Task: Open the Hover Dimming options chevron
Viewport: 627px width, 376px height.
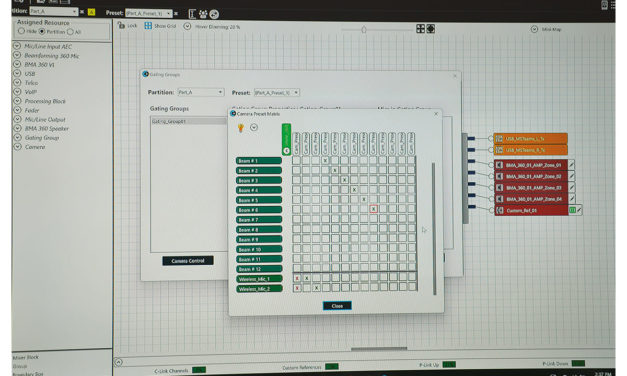Action: [x=187, y=26]
